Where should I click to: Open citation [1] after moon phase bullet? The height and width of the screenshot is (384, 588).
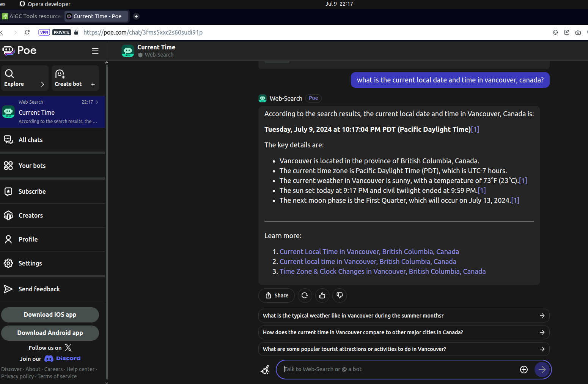515,201
